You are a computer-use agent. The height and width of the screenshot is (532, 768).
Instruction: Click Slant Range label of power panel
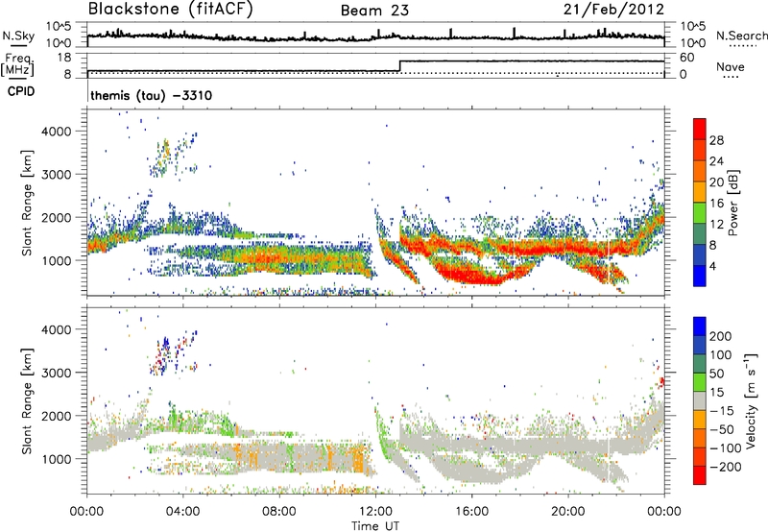(27, 203)
